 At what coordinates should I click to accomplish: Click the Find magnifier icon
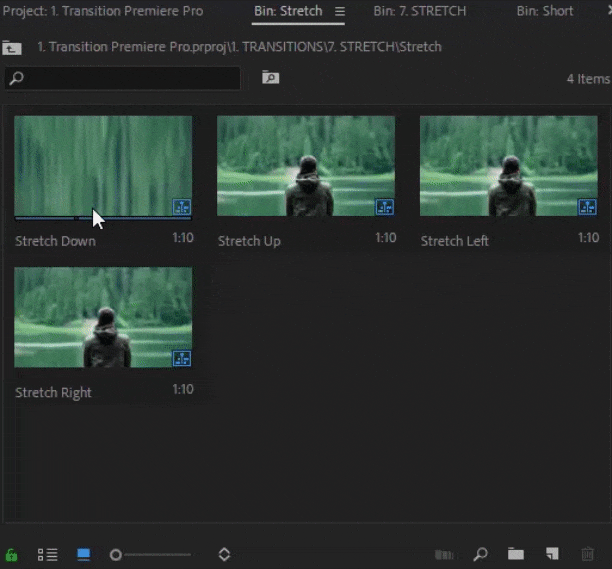click(x=480, y=554)
